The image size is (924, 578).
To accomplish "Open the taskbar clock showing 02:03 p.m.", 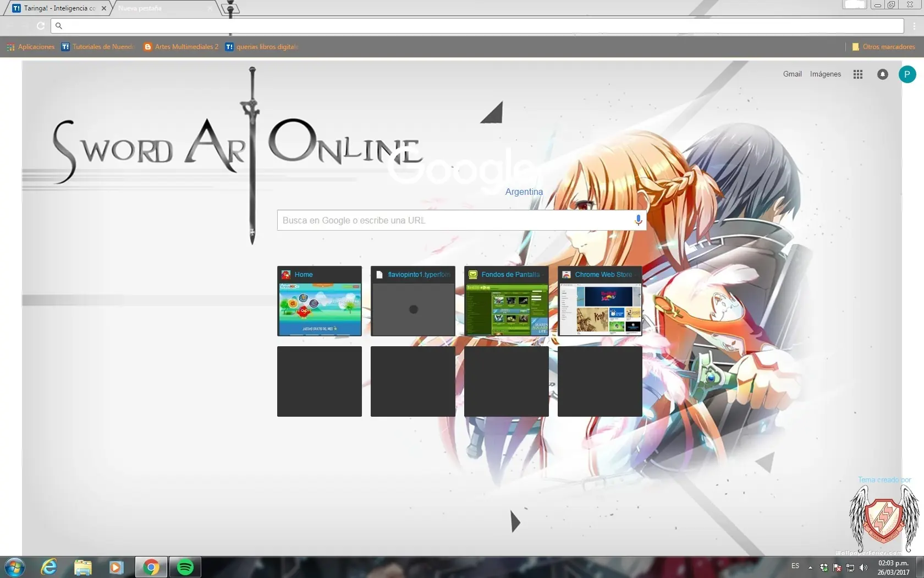I will (893, 568).
